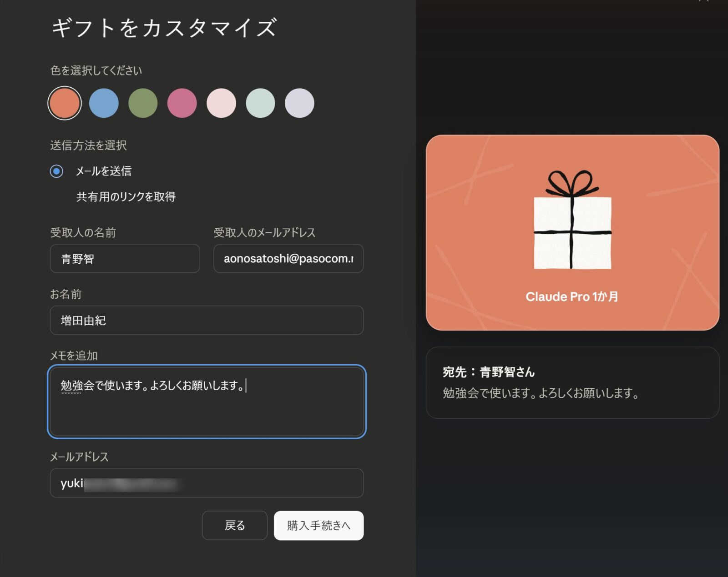Edit the 受取人の名前 field

(x=125, y=259)
